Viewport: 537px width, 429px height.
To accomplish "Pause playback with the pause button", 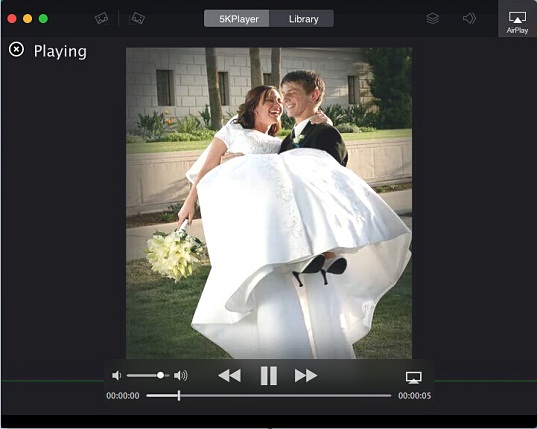I will [269, 376].
